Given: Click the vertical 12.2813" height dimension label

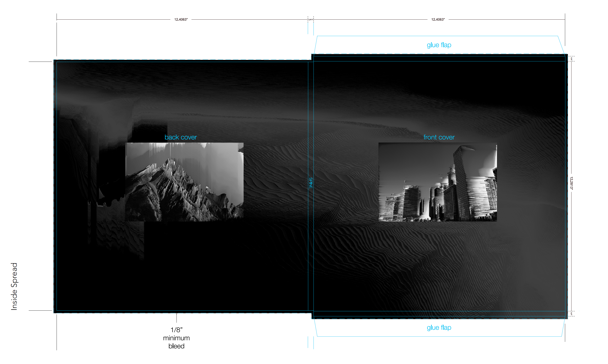Looking at the screenshot, I should pyautogui.click(x=571, y=183).
